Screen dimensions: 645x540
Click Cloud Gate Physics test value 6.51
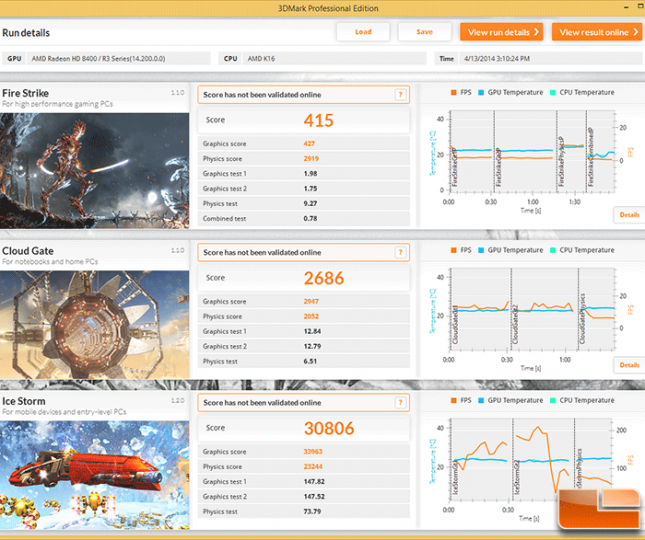coord(310,361)
